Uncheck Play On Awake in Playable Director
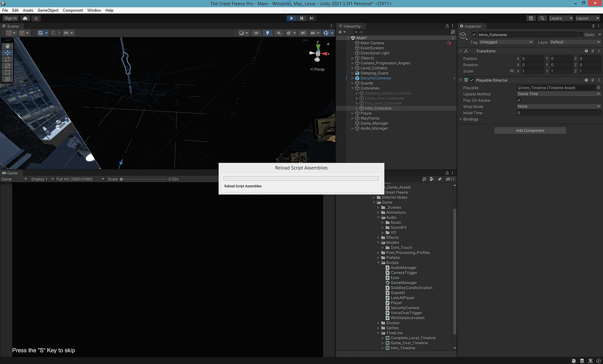603x364 pixels. 519,99
